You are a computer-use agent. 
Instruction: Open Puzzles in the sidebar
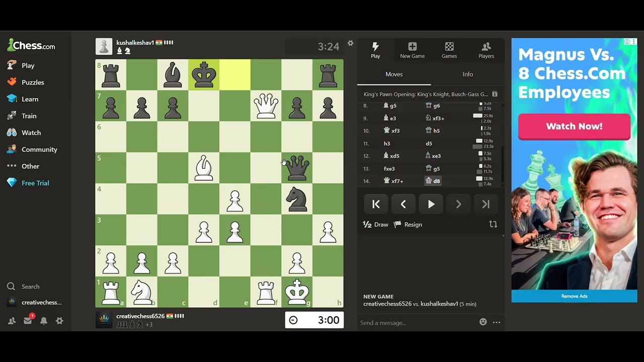pyautogui.click(x=26, y=82)
